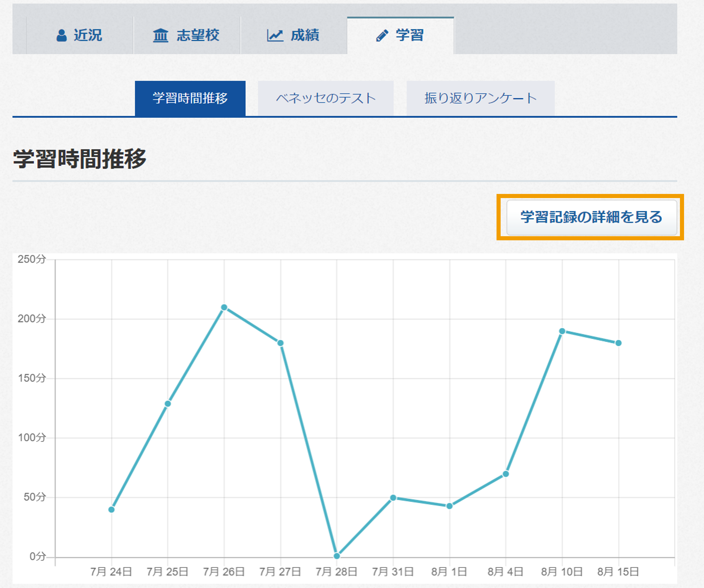Click the 学習時間推移 section heading
Viewport: 704px width, 588px height.
coord(80,158)
